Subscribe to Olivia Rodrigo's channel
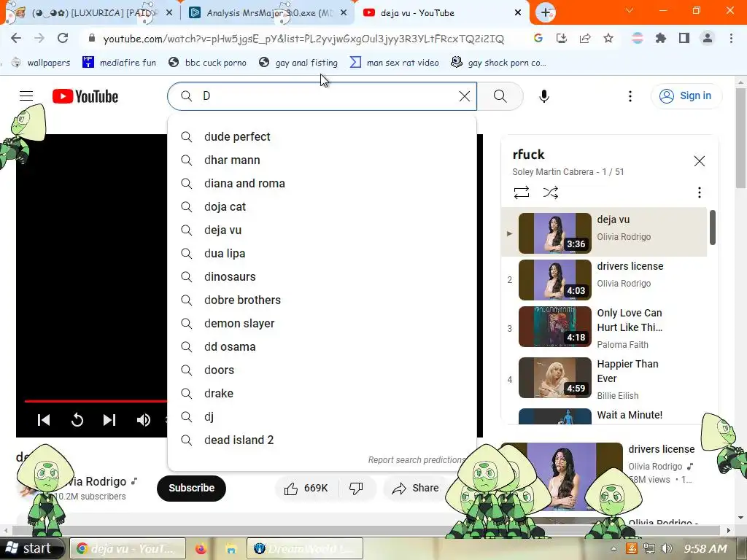Image resolution: width=747 pixels, height=560 pixels. point(192,488)
